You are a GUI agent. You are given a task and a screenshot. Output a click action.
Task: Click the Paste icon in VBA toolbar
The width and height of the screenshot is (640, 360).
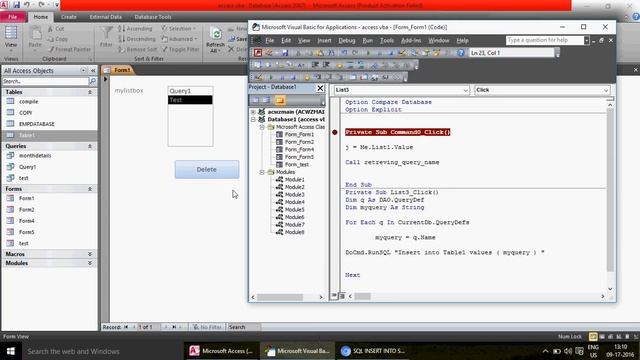click(x=320, y=53)
